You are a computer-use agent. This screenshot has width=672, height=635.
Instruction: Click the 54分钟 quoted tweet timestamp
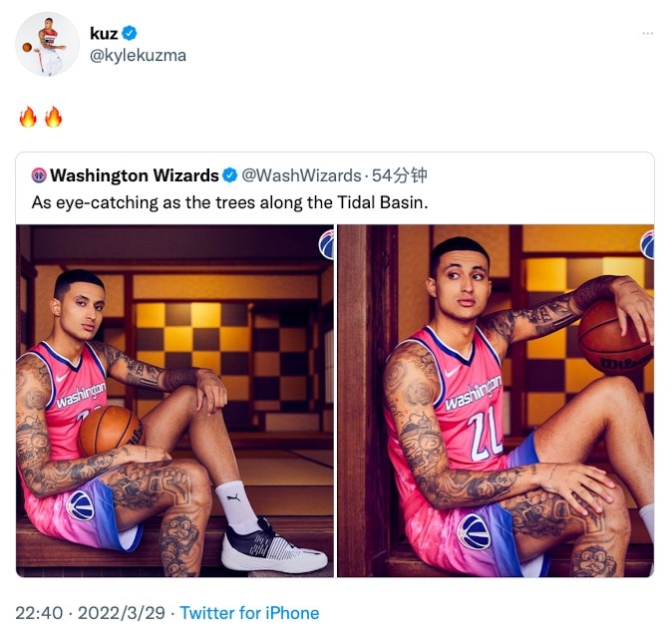400,175
